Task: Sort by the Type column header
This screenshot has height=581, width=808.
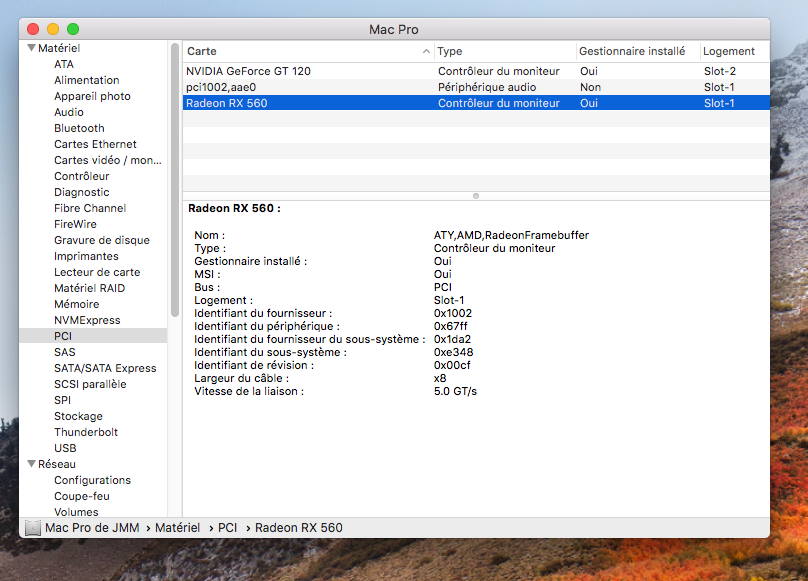Action: 504,51
